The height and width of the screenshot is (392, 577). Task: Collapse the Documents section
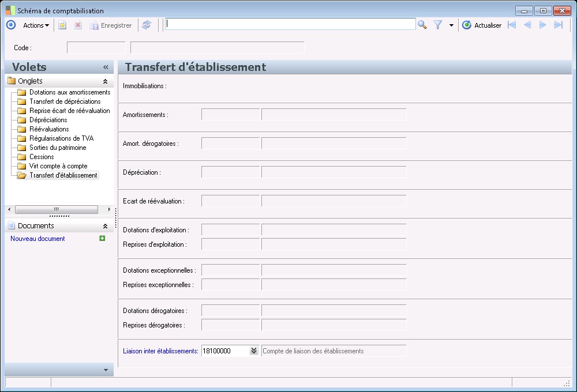tap(105, 226)
